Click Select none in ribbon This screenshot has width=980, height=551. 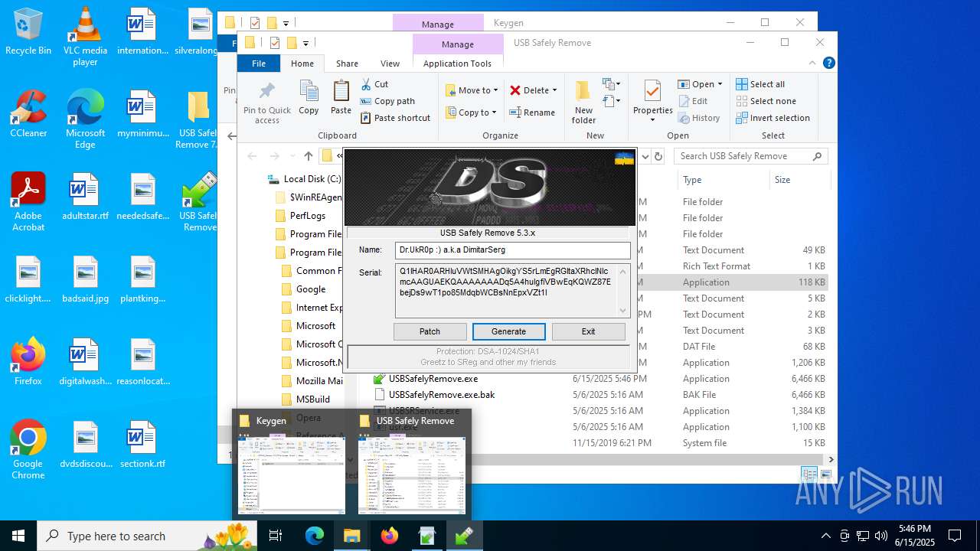point(766,101)
